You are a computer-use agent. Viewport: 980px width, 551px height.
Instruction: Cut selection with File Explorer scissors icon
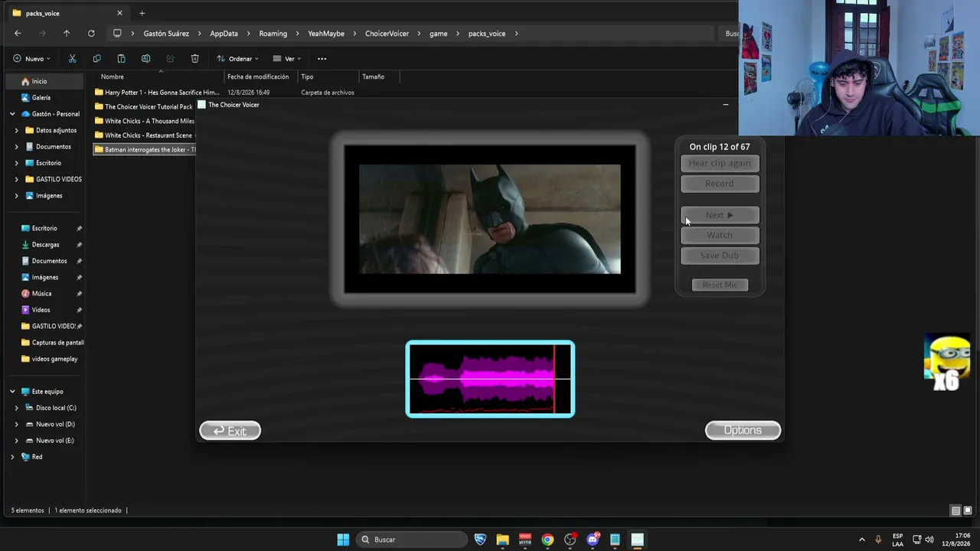pos(72,58)
